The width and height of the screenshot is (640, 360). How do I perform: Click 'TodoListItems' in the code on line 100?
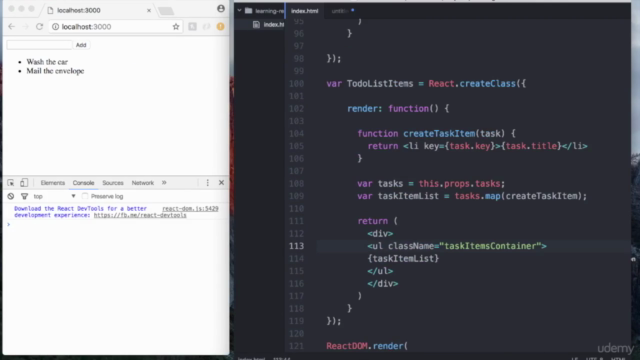(380, 84)
